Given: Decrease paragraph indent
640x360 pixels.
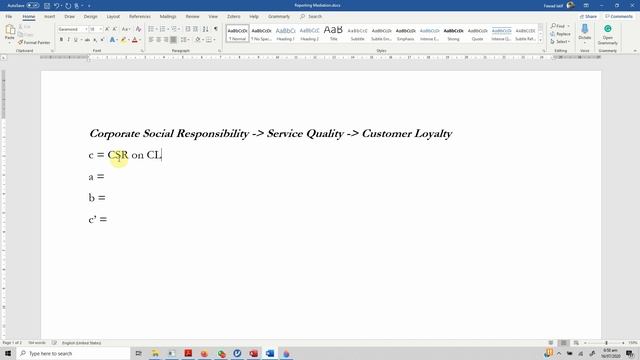Looking at the screenshot, I should coord(188,29).
